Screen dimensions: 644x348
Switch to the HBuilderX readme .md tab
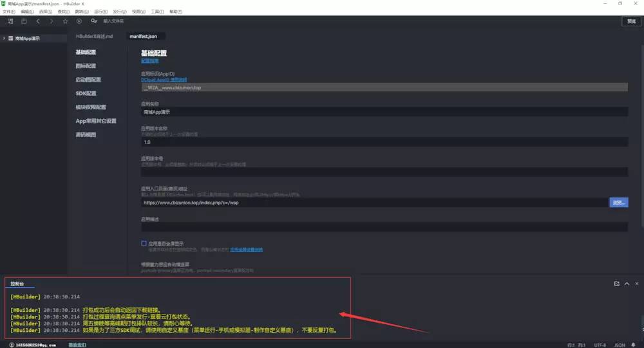(x=94, y=36)
